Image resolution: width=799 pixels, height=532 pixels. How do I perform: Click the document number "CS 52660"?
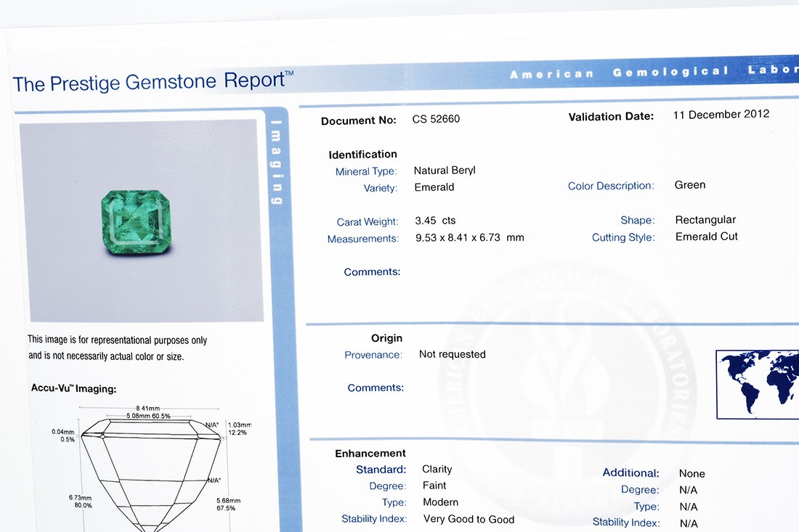pyautogui.click(x=436, y=119)
